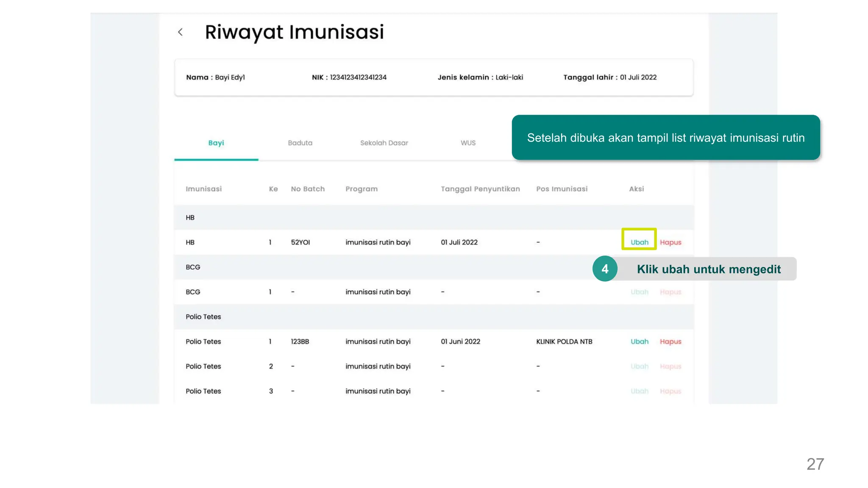Click Hapus for Polio Tetes dose 2

(x=670, y=366)
